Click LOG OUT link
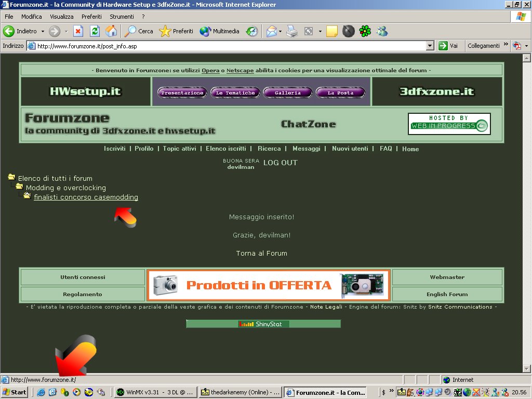The width and height of the screenshot is (532, 399). [x=280, y=163]
